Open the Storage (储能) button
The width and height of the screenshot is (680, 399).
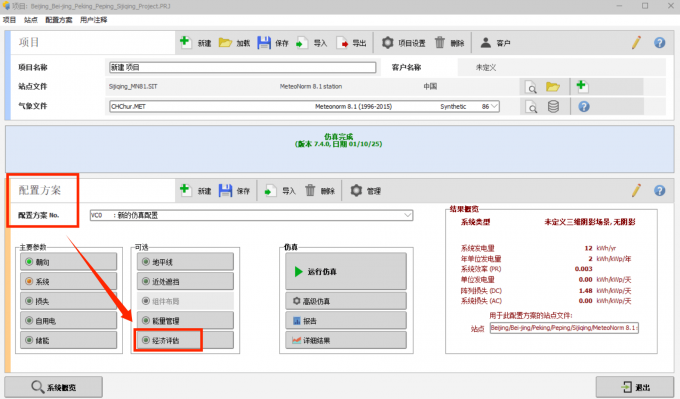tap(68, 340)
